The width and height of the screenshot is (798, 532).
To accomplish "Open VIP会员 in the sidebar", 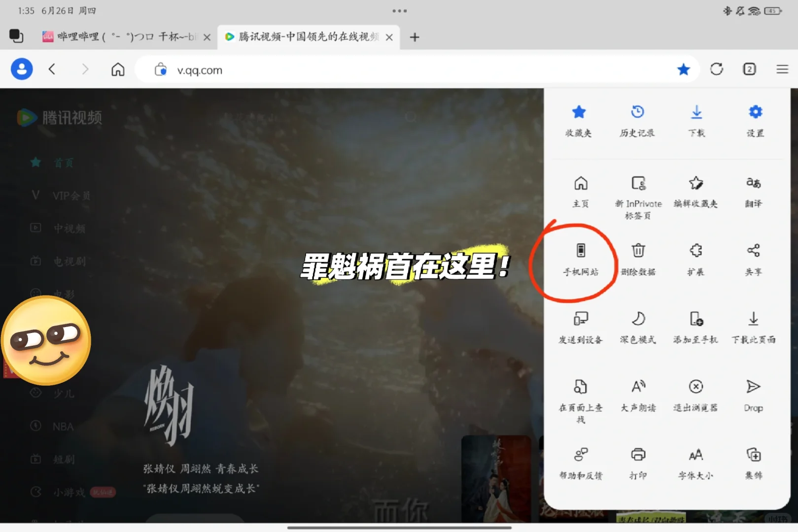I will 61,196.
